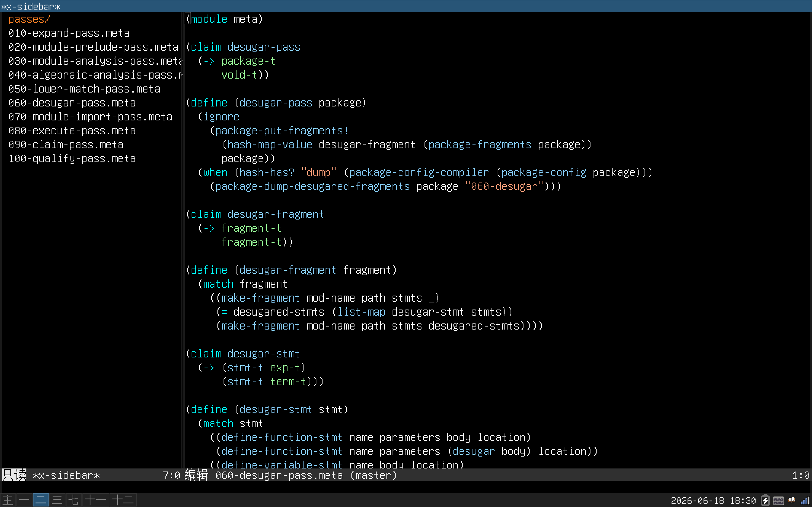Select the active workspace 二
This screenshot has height=507, width=812.
[41, 500]
